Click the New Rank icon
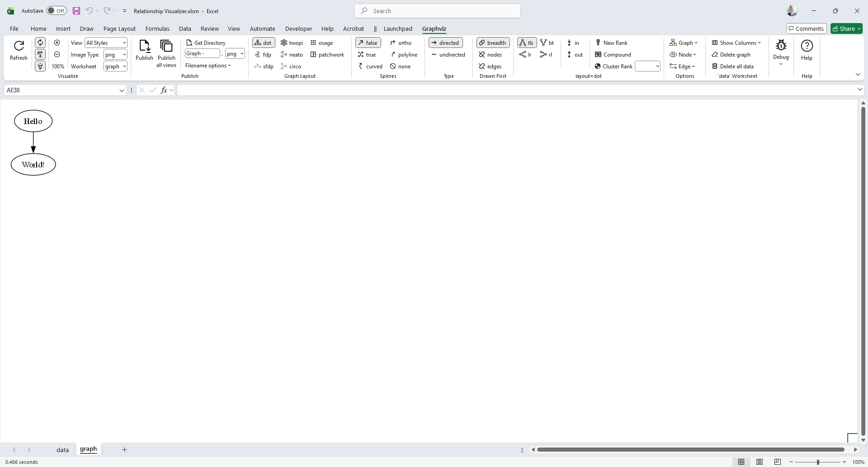The image size is (868, 467). click(x=598, y=43)
